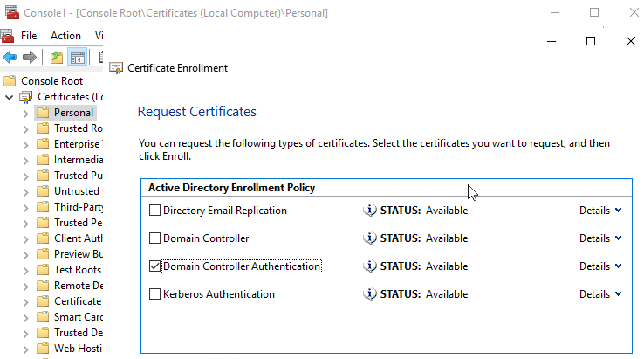This screenshot has width=644, height=359.
Task: Select the Personal certificates folder
Action: [x=72, y=113]
